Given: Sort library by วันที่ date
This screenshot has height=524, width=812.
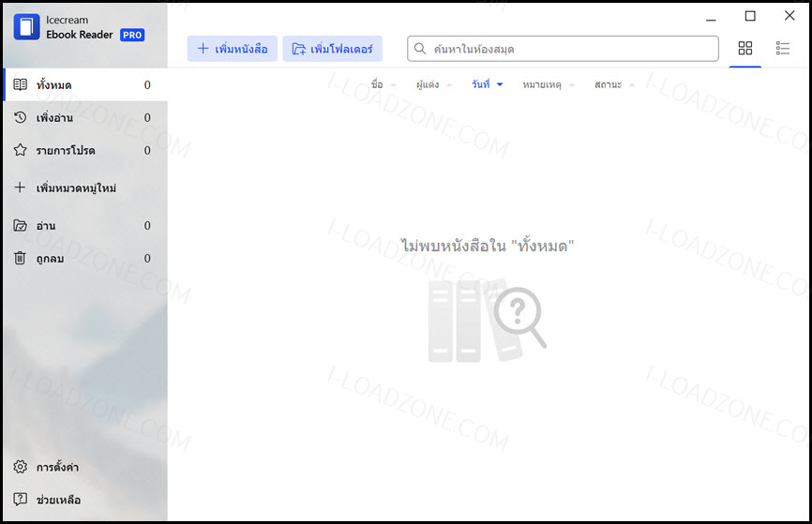Looking at the screenshot, I should pyautogui.click(x=487, y=84).
